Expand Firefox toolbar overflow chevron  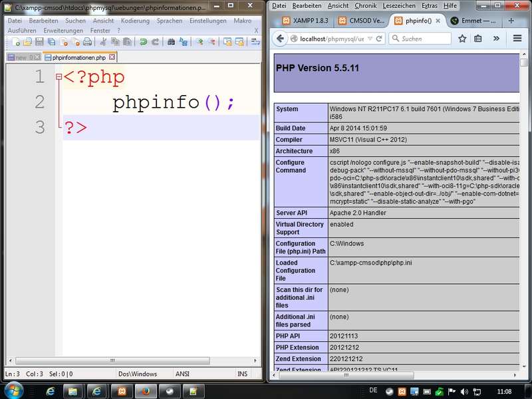click(496, 39)
